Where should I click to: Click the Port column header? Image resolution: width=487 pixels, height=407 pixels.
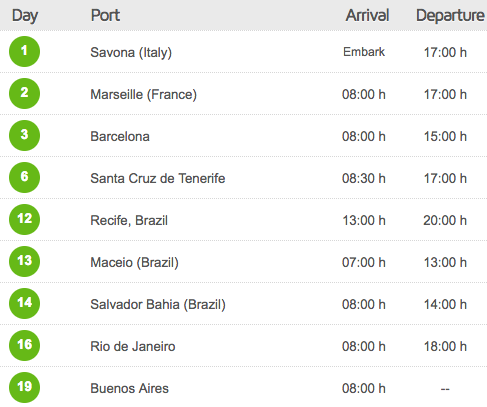point(105,15)
